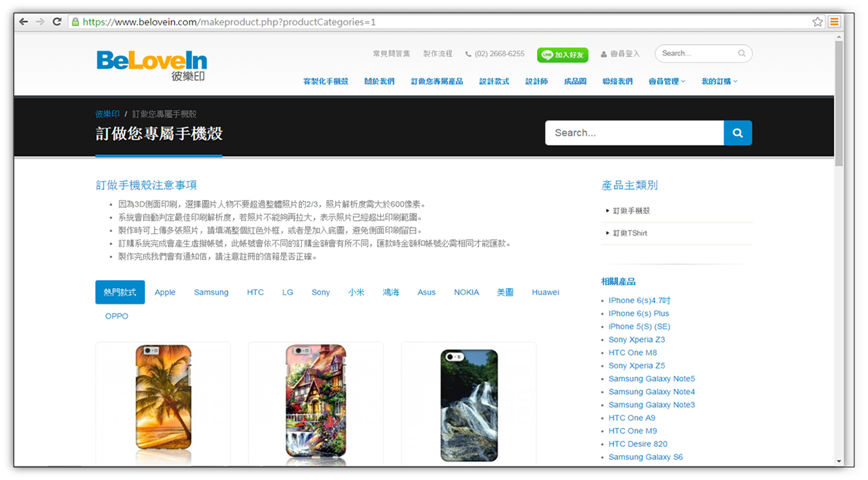Open 訂做TShirt category in sidebar
Image resolution: width=868 pixels, height=480 pixels.
[630, 233]
